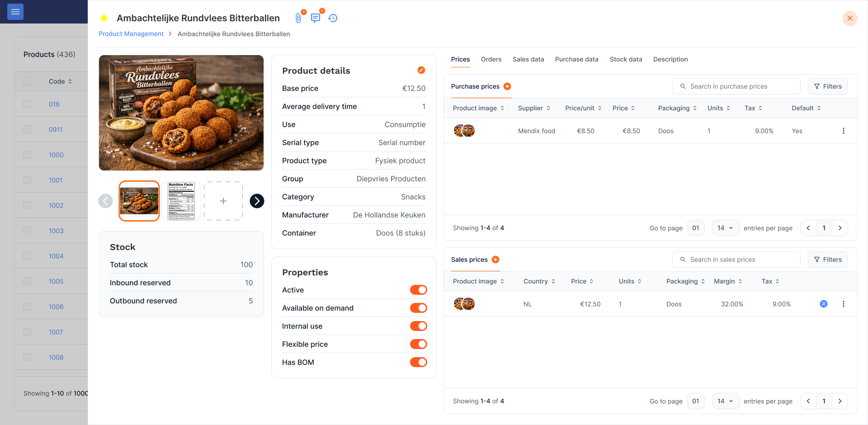Open the comments icon in header

click(x=316, y=18)
